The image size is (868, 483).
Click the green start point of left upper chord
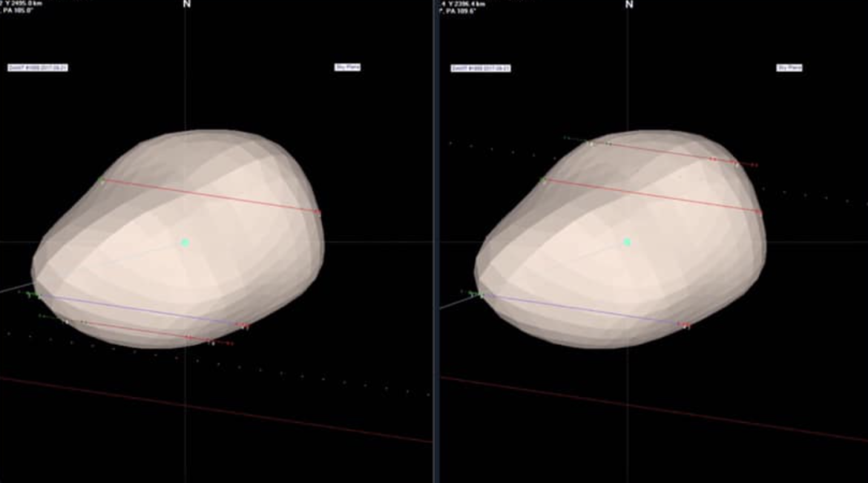102,180
